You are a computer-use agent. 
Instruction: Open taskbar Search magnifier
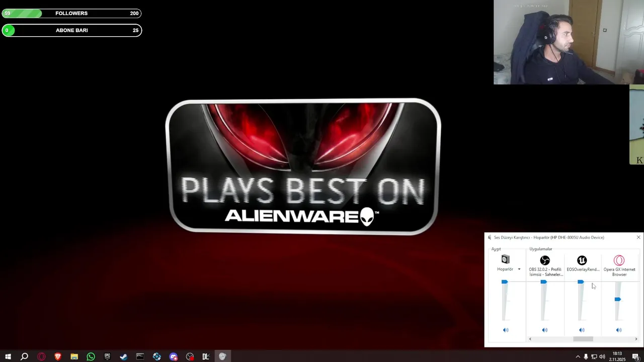pyautogui.click(x=24, y=357)
